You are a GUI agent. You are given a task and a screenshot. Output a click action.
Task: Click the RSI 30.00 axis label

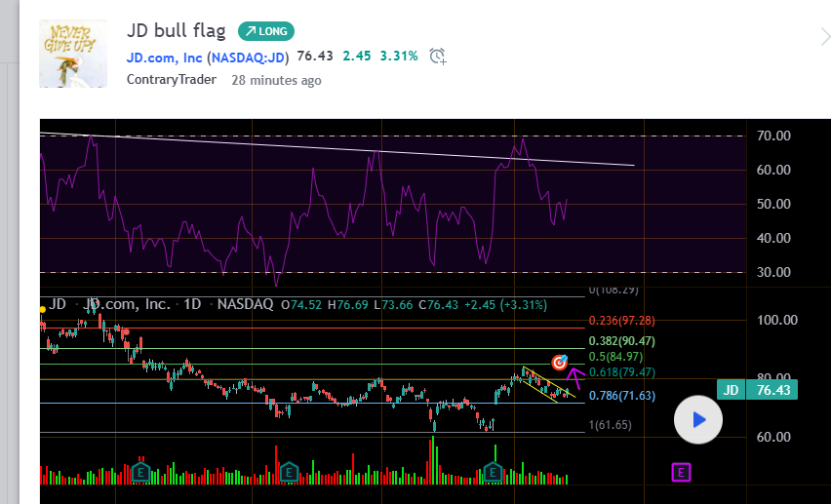coord(773,272)
